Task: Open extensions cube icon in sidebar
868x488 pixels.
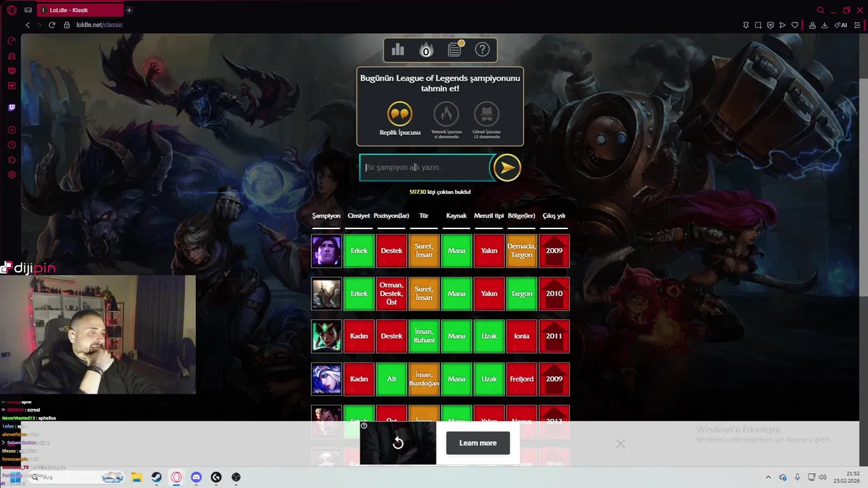Action: [12, 160]
